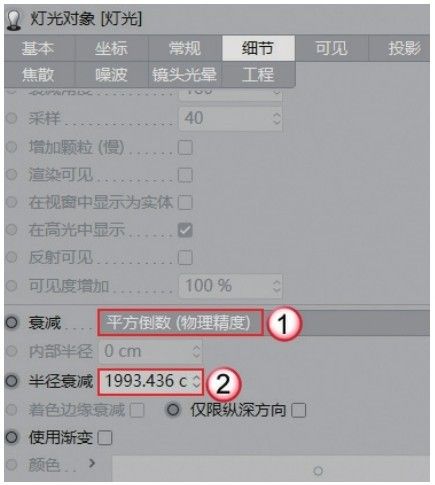Expand the 颜色 arrow expander

(x=92, y=463)
